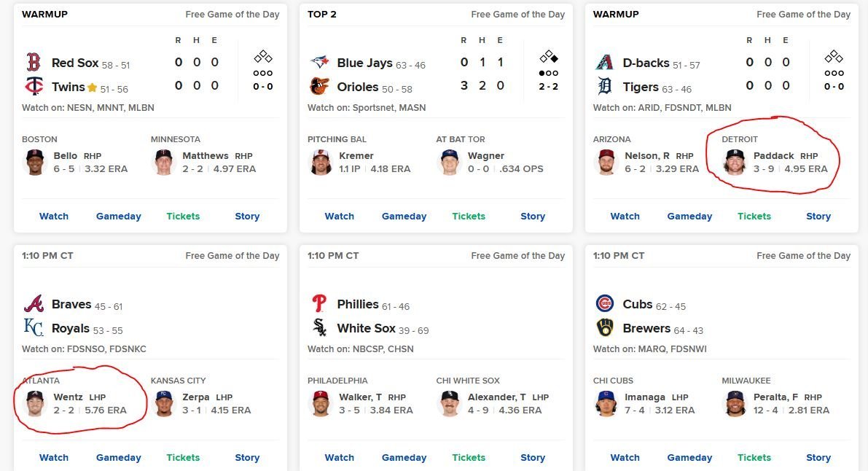This screenshot has height=471, width=868.
Task: Click Imanaga's pitcher headshot
Action: point(606,403)
